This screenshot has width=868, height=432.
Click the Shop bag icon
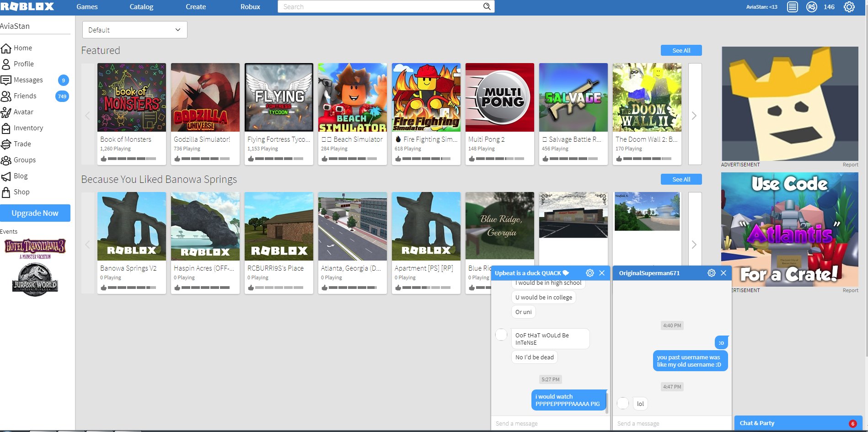click(6, 192)
